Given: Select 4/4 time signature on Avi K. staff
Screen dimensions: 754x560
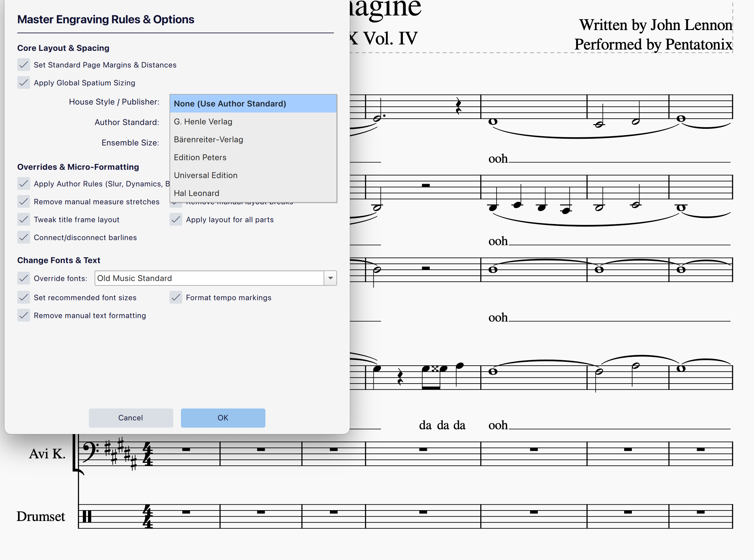Looking at the screenshot, I should (148, 454).
